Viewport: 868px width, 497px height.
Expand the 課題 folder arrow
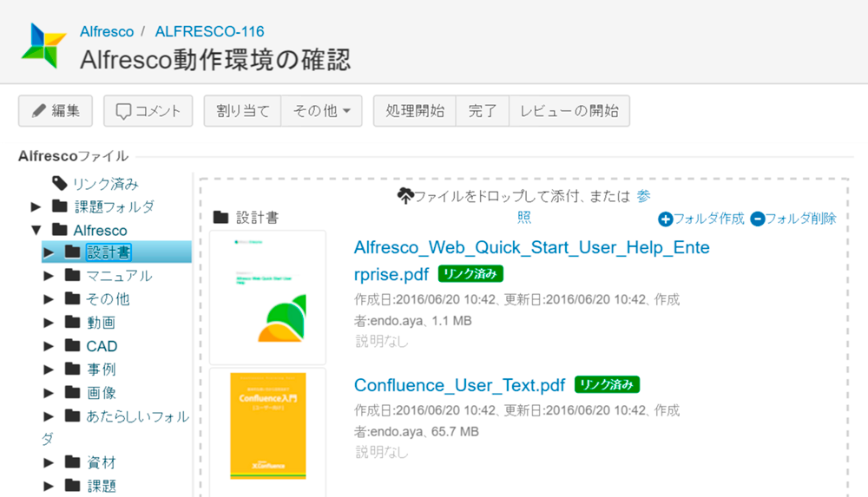tap(49, 486)
